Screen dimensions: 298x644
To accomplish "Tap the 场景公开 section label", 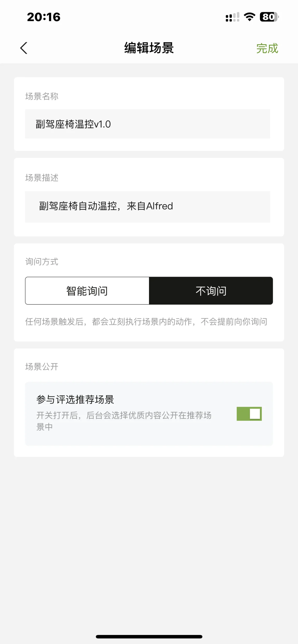I will coord(42,367).
